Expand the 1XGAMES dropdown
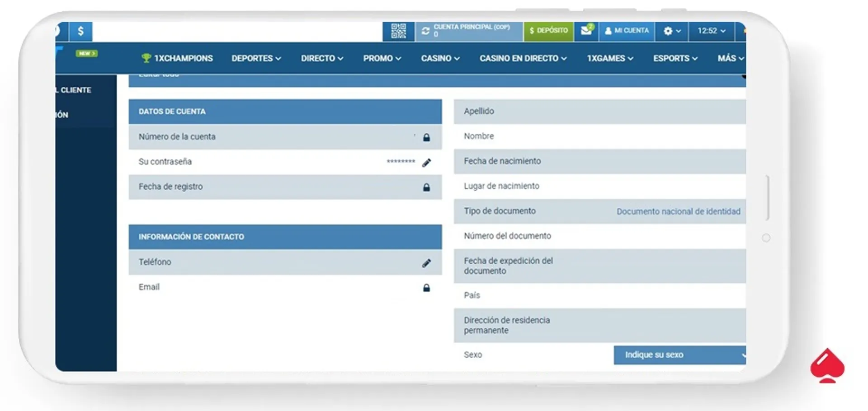 610,58
